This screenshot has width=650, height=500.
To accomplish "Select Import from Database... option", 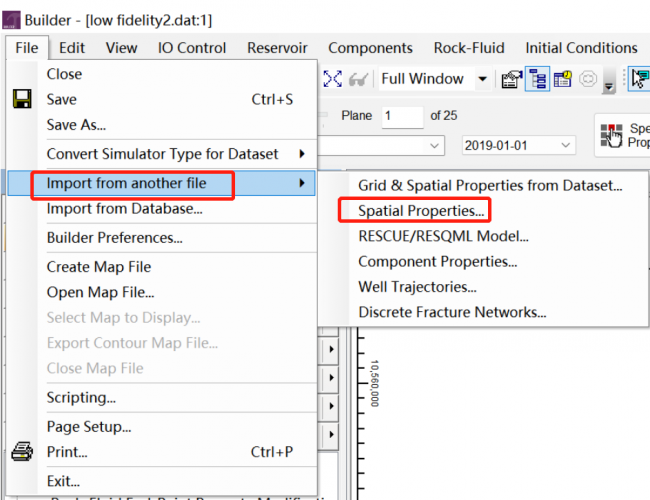I will pyautogui.click(x=124, y=209).
